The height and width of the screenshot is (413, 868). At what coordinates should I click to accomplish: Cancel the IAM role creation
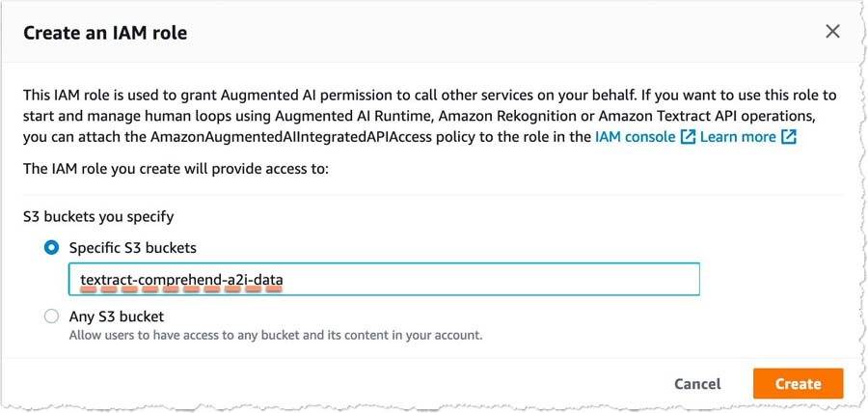point(697,384)
